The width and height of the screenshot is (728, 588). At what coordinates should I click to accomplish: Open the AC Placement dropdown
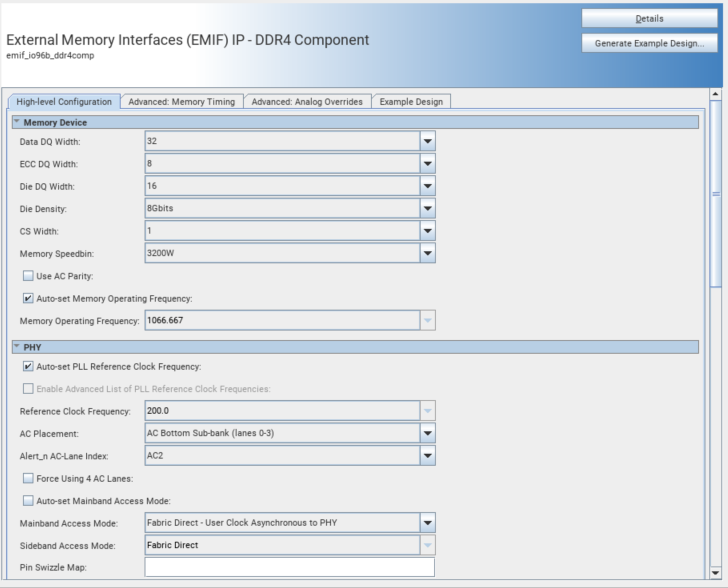(427, 433)
